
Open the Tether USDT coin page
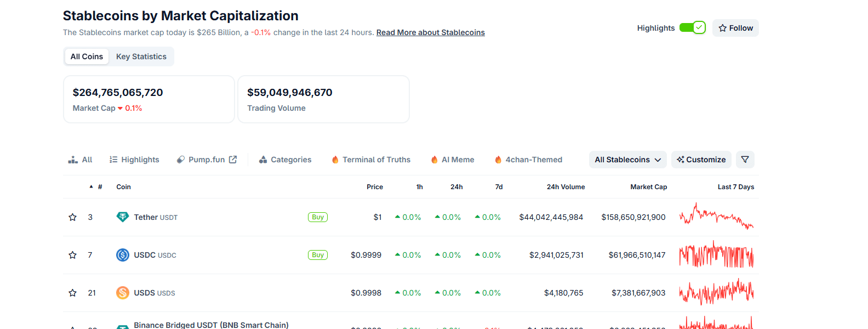coord(156,217)
